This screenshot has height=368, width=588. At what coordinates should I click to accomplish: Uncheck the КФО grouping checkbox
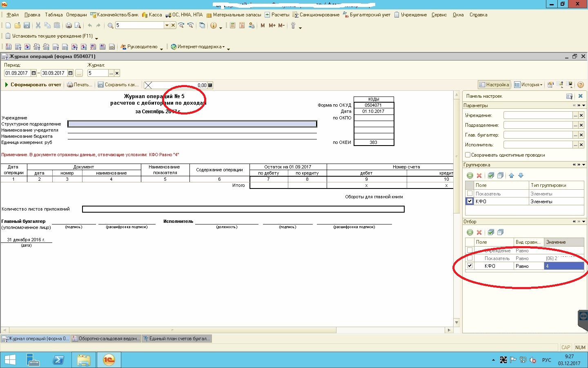[470, 201]
